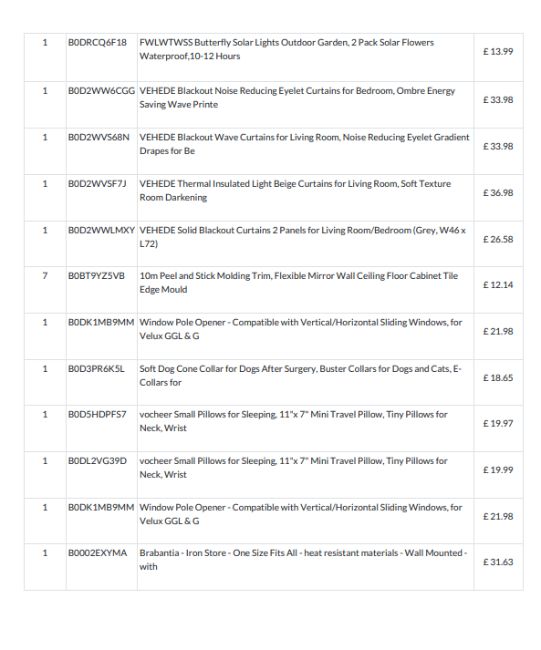Click product code B0D2WW6CGG
This screenshot has width=541, height=650.
pos(102,91)
